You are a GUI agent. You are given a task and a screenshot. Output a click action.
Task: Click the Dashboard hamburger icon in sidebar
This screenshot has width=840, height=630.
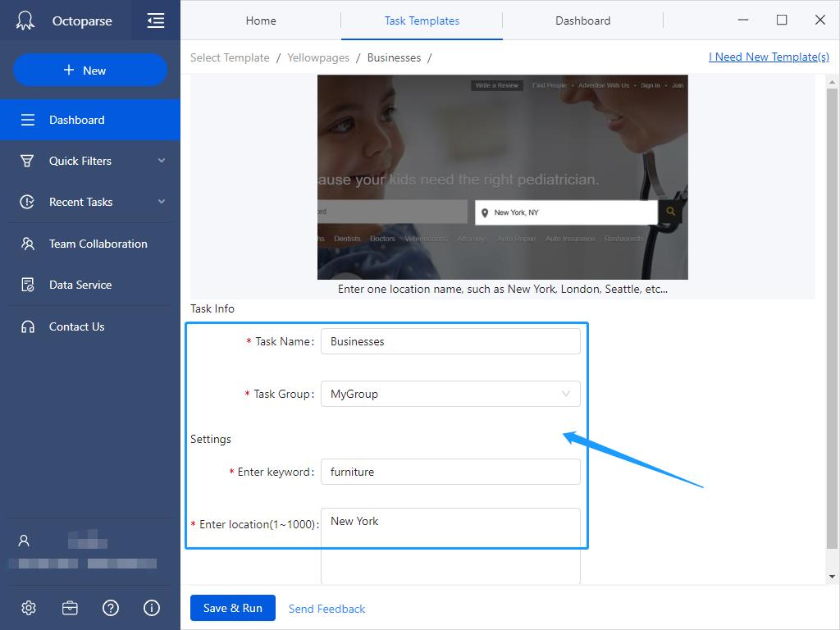pyautogui.click(x=27, y=120)
